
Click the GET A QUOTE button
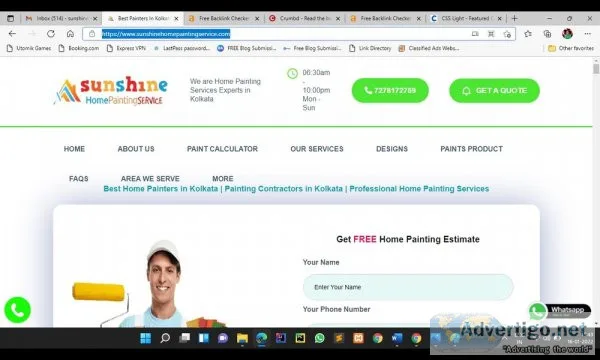494,91
